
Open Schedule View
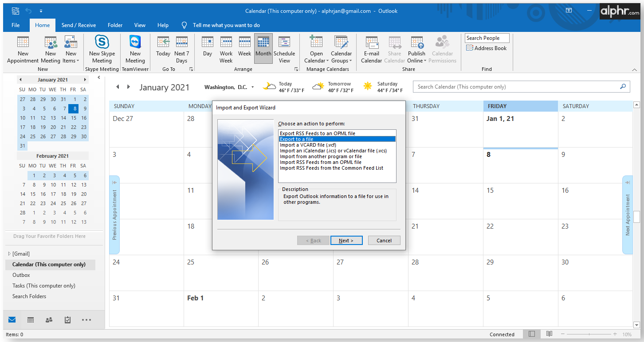[x=284, y=50]
